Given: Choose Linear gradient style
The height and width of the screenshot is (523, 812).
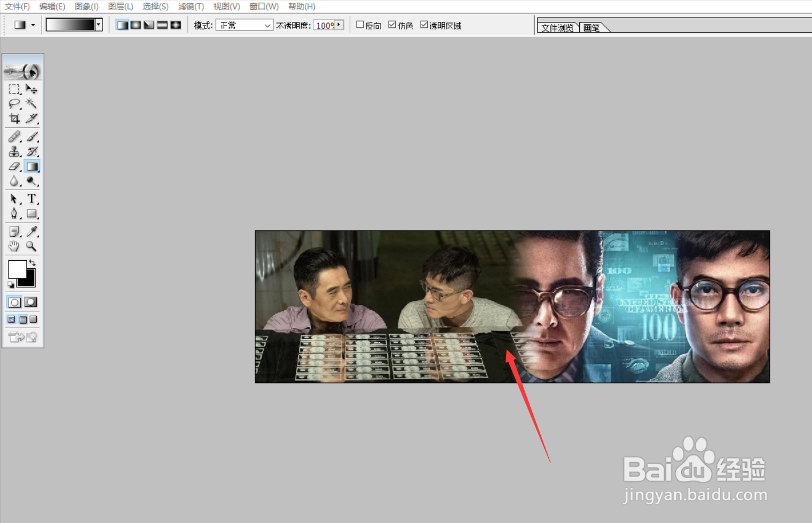Looking at the screenshot, I should [x=122, y=25].
